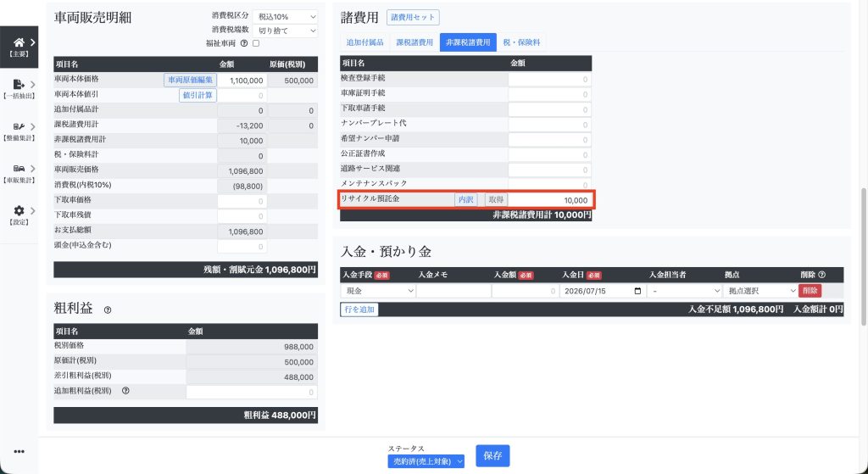Click the 課税諸費用計 value -13,200
The image size is (868, 474).
pyautogui.click(x=242, y=125)
